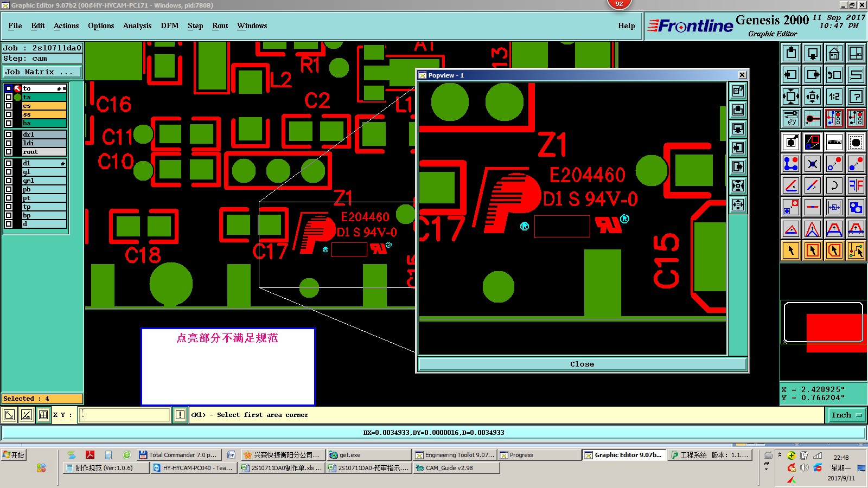Click the pan left tool icon
This screenshot has height=488, width=868.
(791, 75)
